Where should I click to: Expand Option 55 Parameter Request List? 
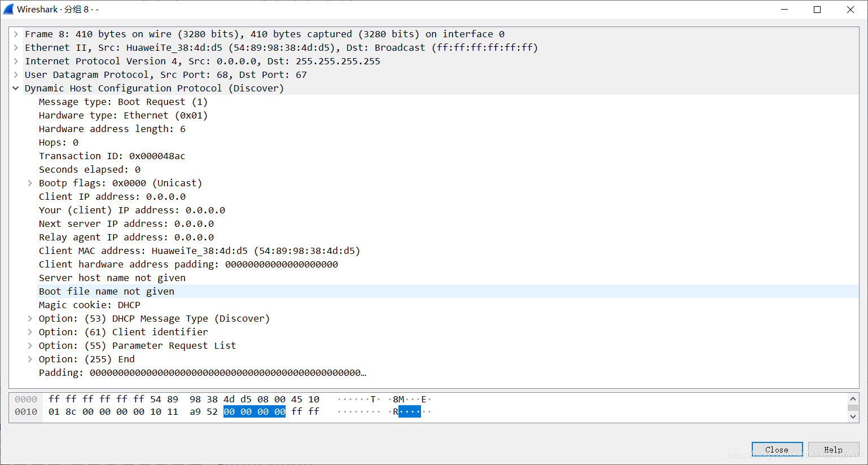(x=30, y=345)
